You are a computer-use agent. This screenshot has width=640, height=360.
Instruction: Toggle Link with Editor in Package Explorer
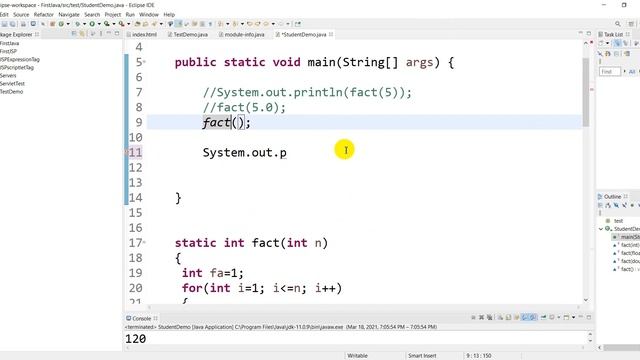(82, 34)
